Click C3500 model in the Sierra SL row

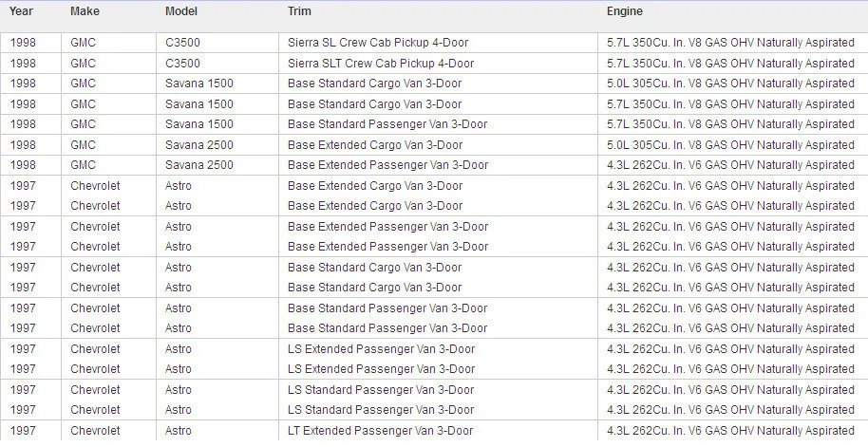pyautogui.click(x=182, y=43)
